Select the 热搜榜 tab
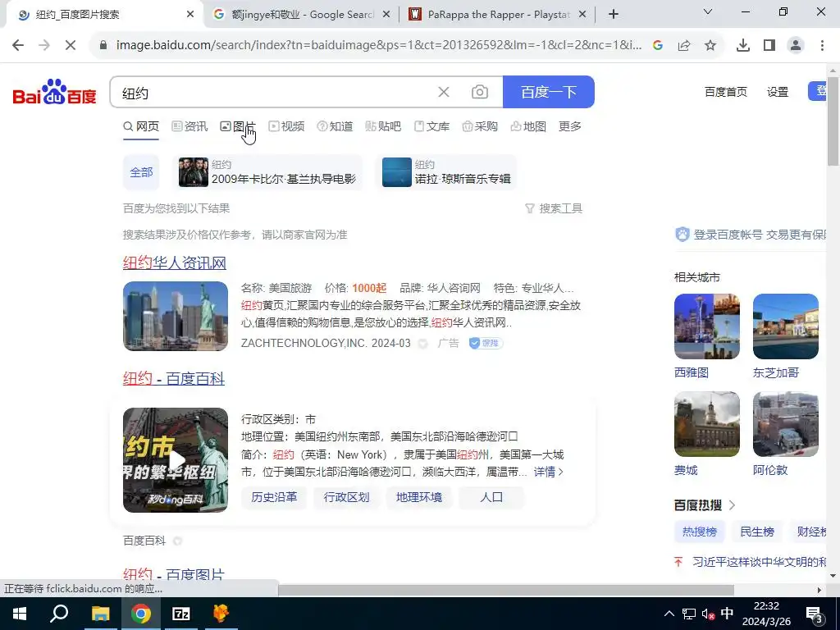This screenshot has height=630, width=840. (699, 532)
